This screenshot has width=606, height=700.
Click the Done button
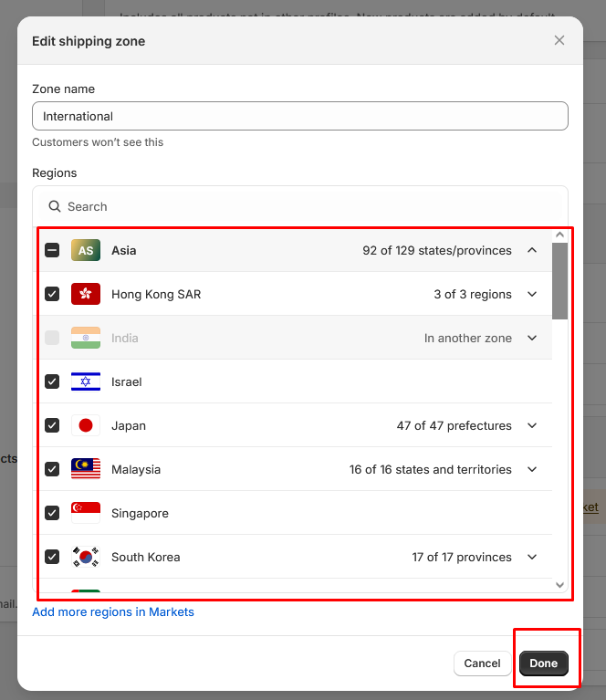543,663
